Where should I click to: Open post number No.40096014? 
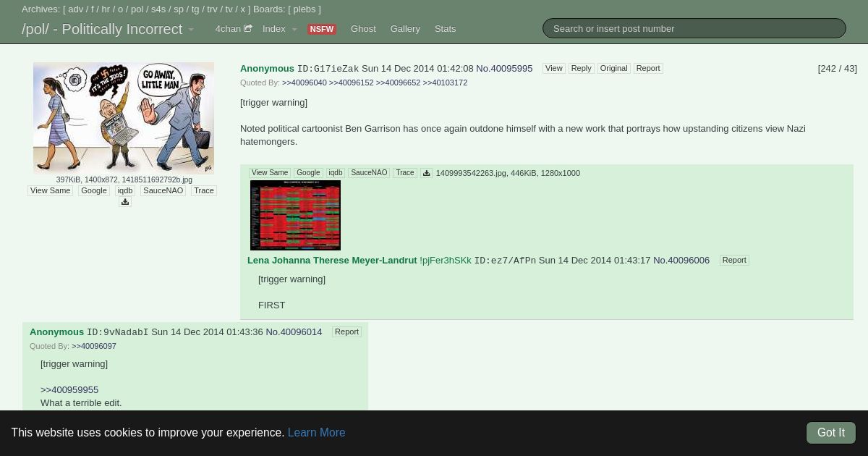[294, 332]
